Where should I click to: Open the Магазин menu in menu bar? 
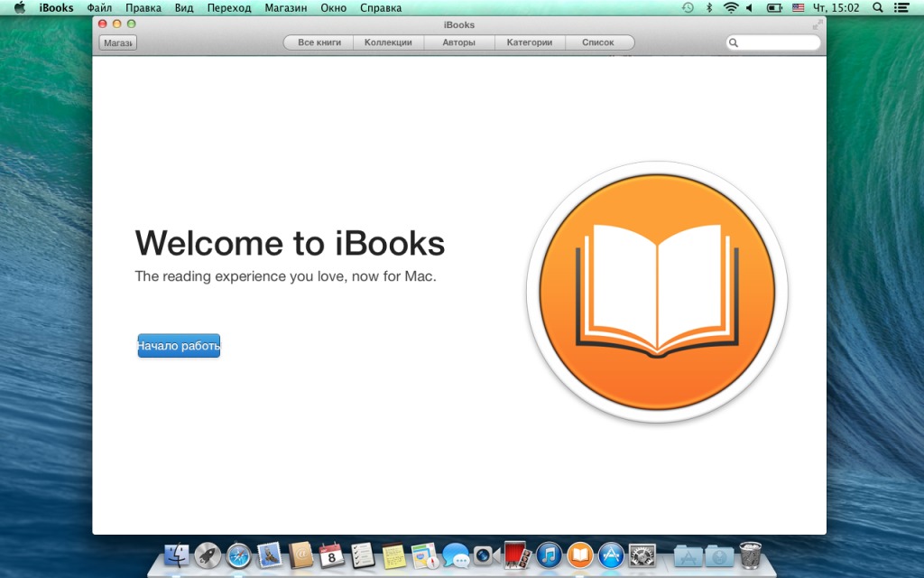(285, 7)
